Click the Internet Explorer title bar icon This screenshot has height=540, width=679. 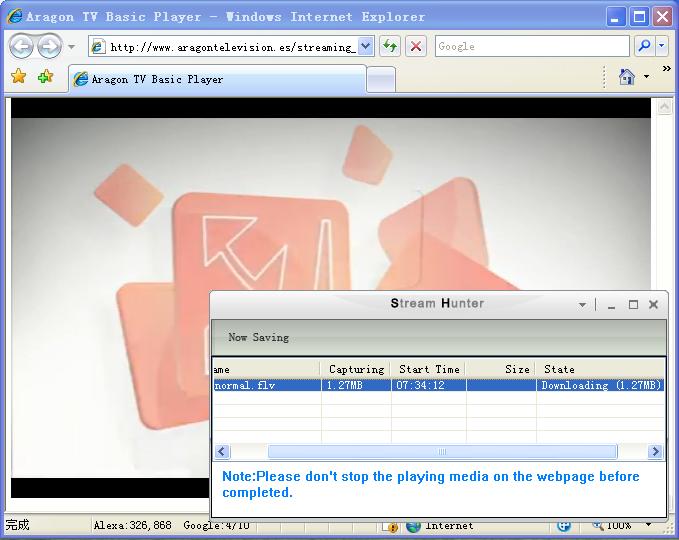click(x=15, y=16)
